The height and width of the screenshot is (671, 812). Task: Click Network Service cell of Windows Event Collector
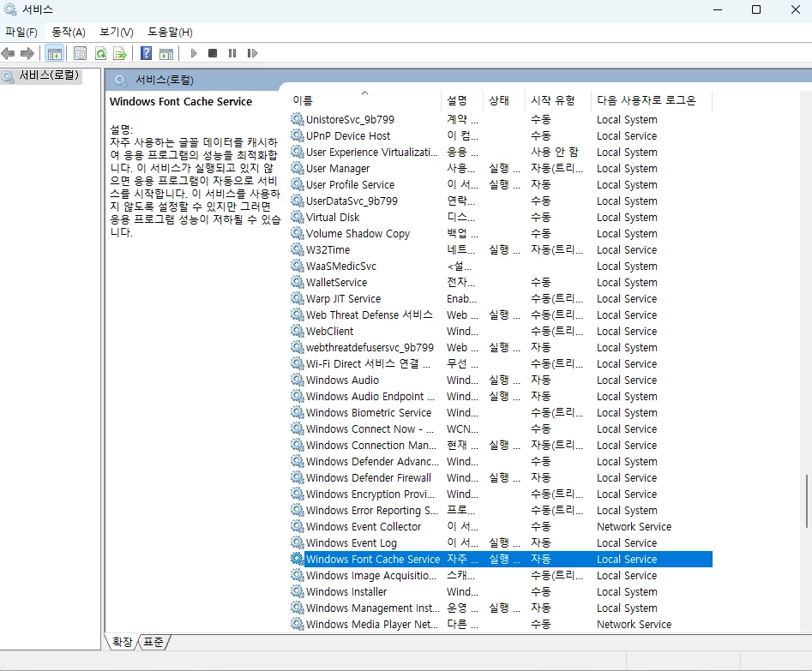(634, 526)
